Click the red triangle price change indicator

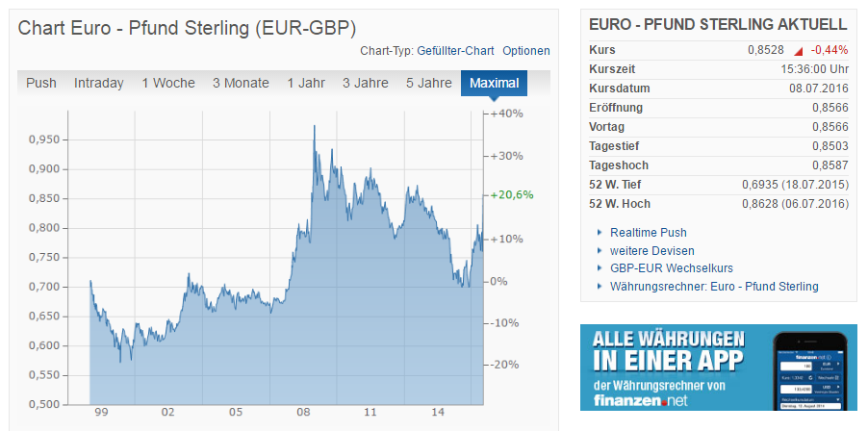(798, 50)
